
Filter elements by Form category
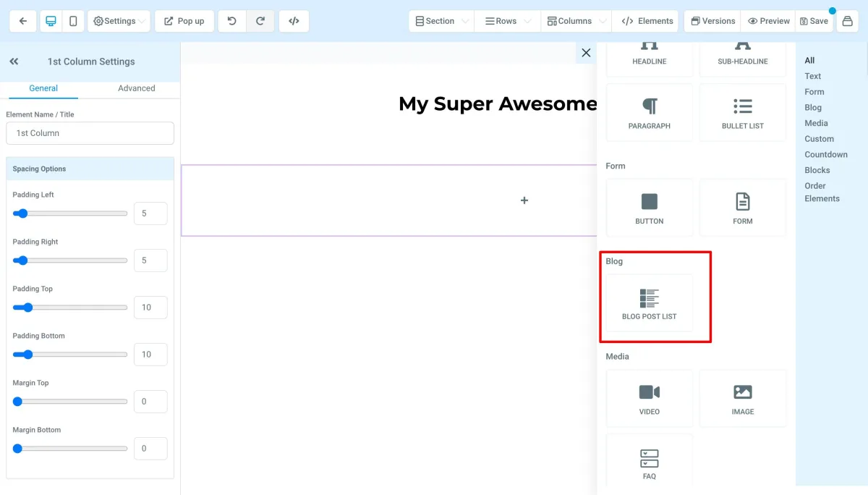pyautogui.click(x=814, y=92)
